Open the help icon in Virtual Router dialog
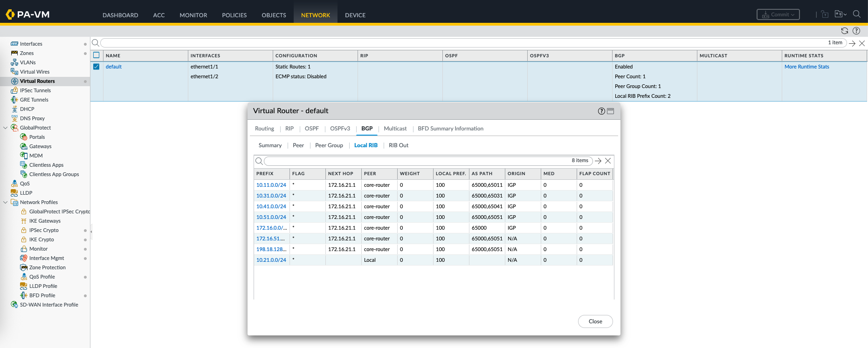868x348 pixels. [x=601, y=111]
